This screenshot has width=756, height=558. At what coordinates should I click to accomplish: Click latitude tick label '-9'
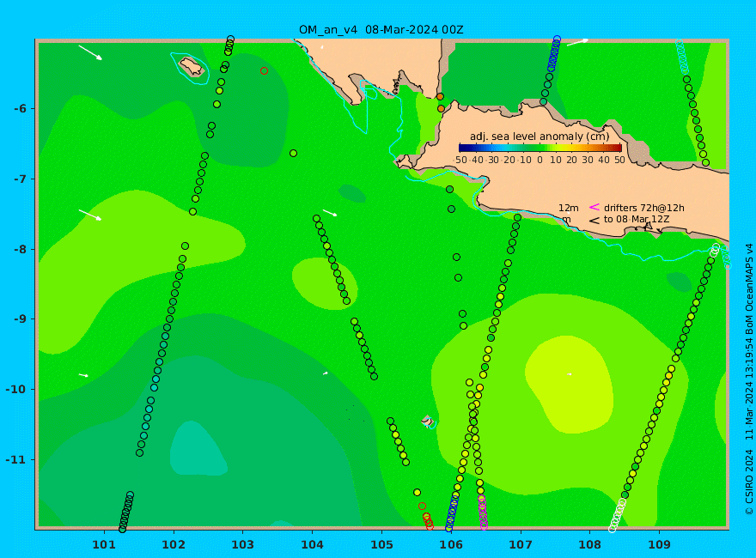pos(21,319)
